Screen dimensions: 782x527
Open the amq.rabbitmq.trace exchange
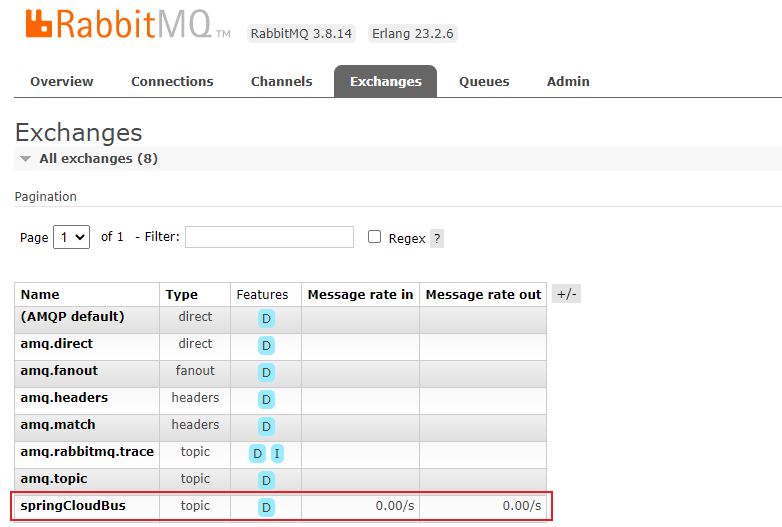(x=87, y=451)
